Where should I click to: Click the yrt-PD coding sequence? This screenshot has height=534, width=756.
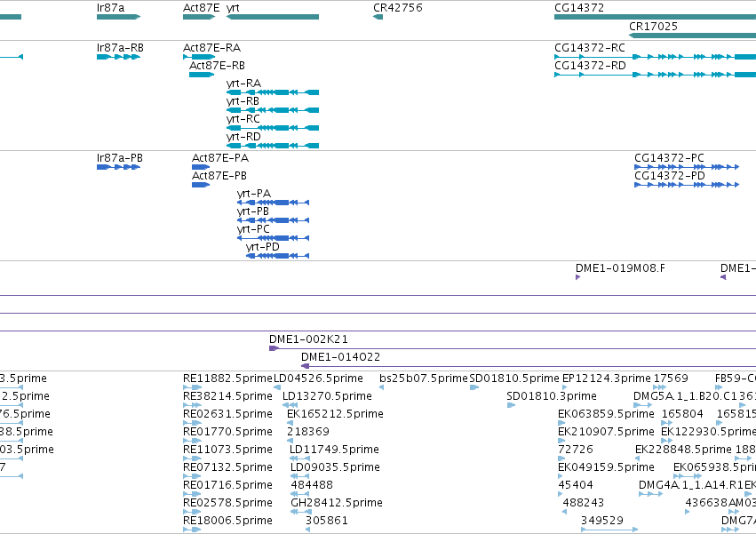coord(278,256)
